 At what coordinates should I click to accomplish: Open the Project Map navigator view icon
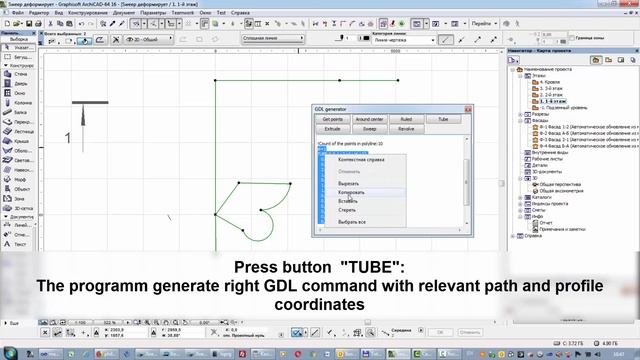coord(596,60)
